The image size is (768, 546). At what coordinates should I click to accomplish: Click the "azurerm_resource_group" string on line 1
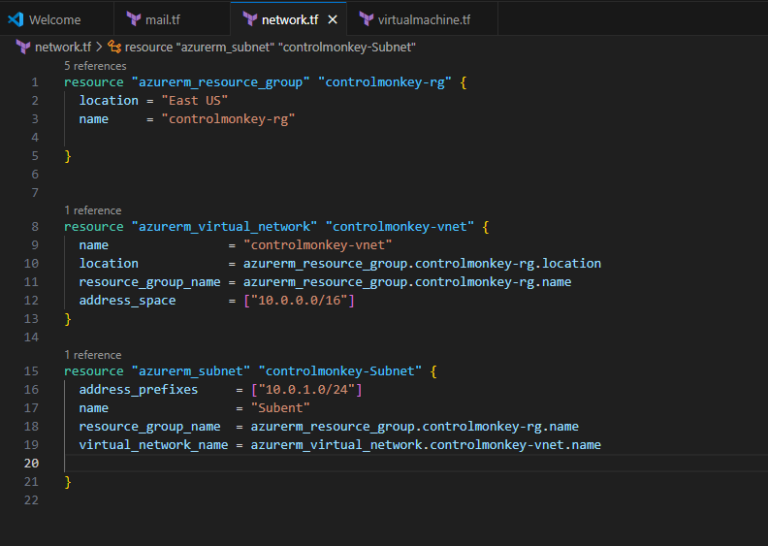[x=220, y=82]
